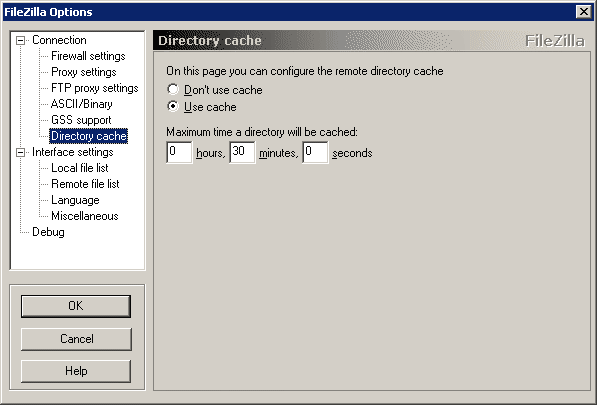Image resolution: width=597 pixels, height=405 pixels.
Task: Confirm settings with the OK button
Action: (x=76, y=306)
